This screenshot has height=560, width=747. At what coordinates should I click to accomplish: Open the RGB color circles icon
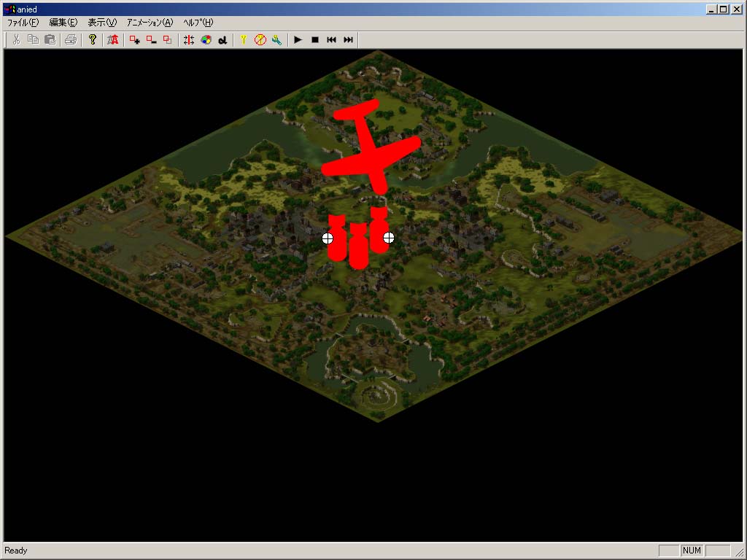click(x=206, y=39)
